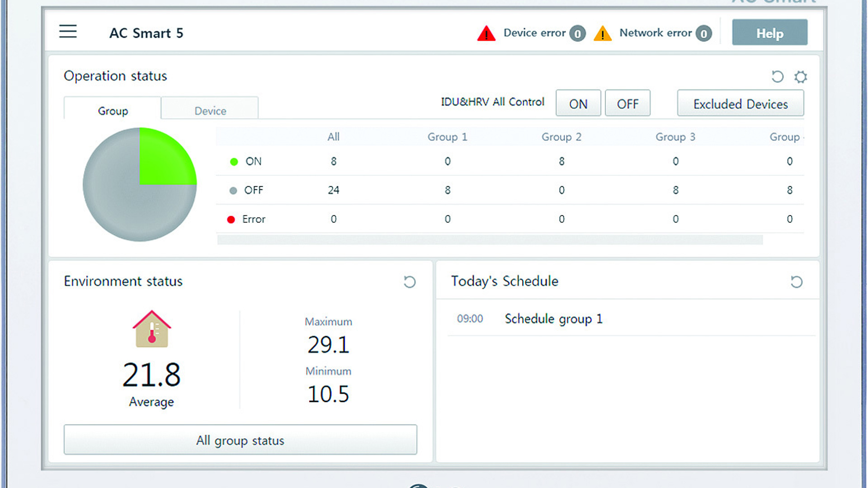The image size is (868, 488).
Task: Click the yellow Network error warning icon
Action: click(x=602, y=33)
